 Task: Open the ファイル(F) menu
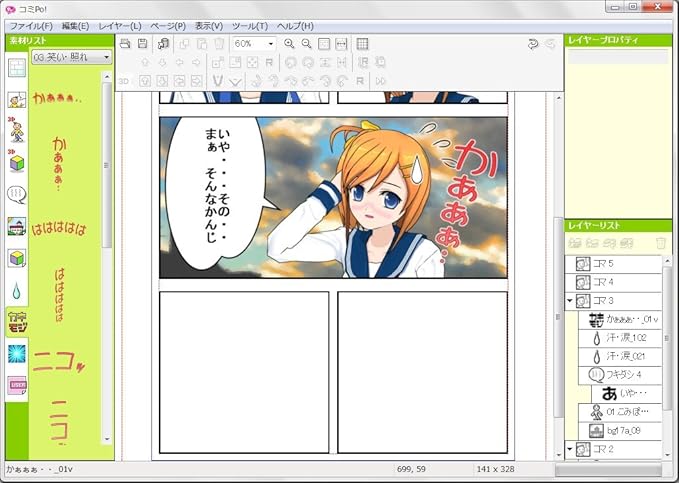pos(32,25)
